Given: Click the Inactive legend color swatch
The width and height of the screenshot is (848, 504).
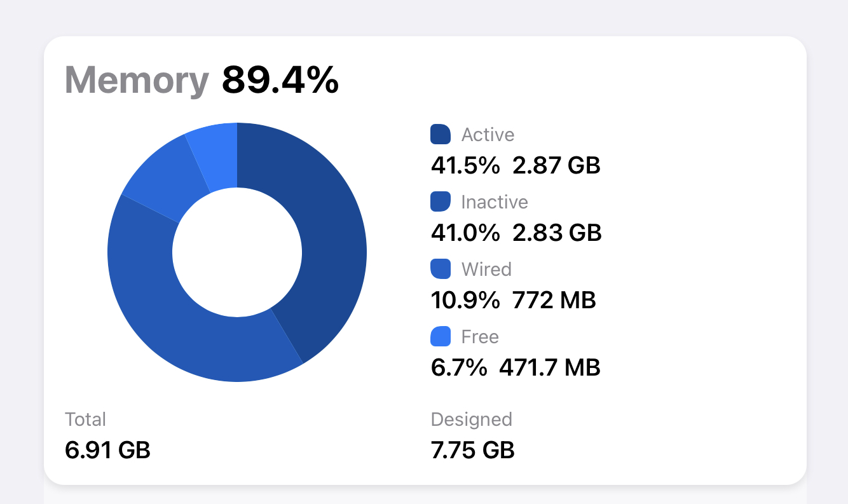Looking at the screenshot, I should pyautogui.click(x=441, y=201).
